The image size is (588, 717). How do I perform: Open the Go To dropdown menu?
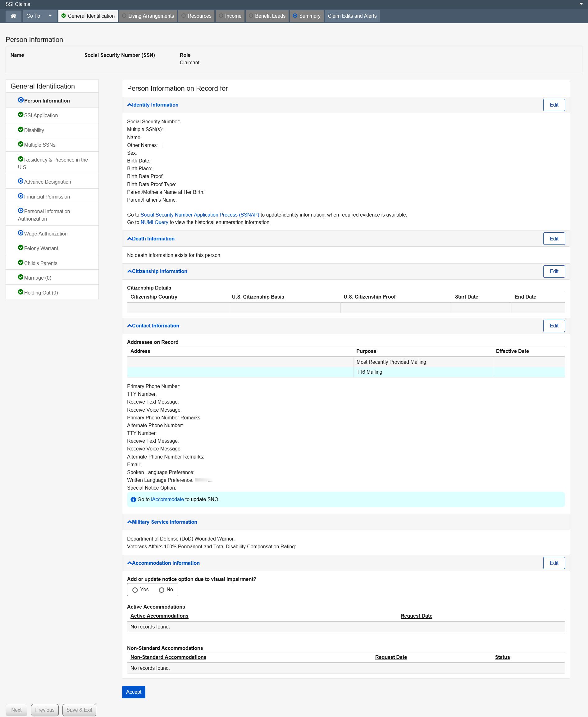pos(39,16)
